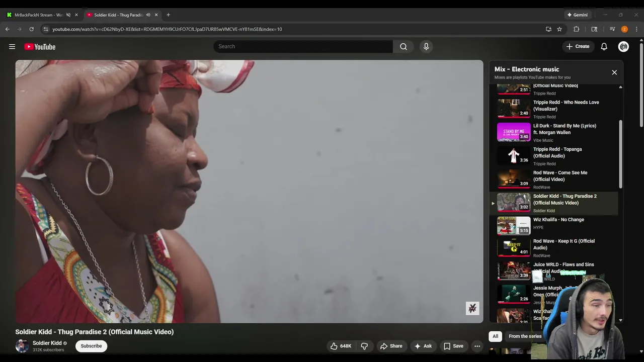
Task: Click the Create button
Action: pos(578,47)
